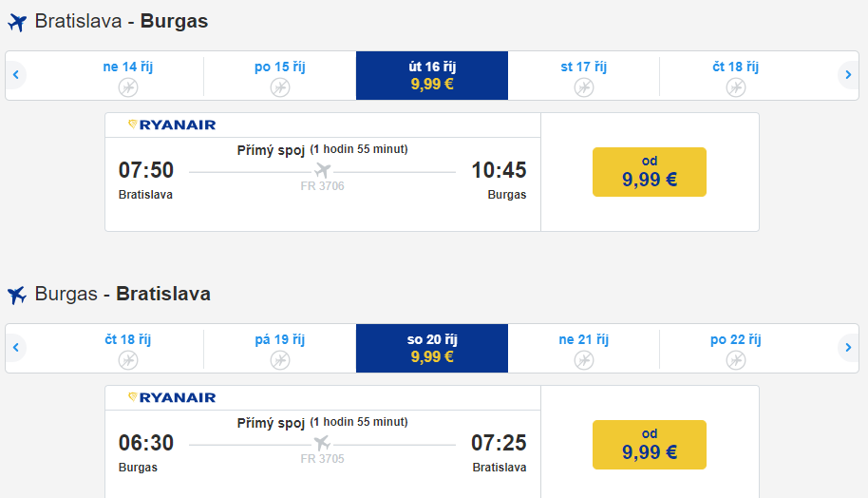
Task: Click the no-flight icon under st 17 říj
Action: 584,87
